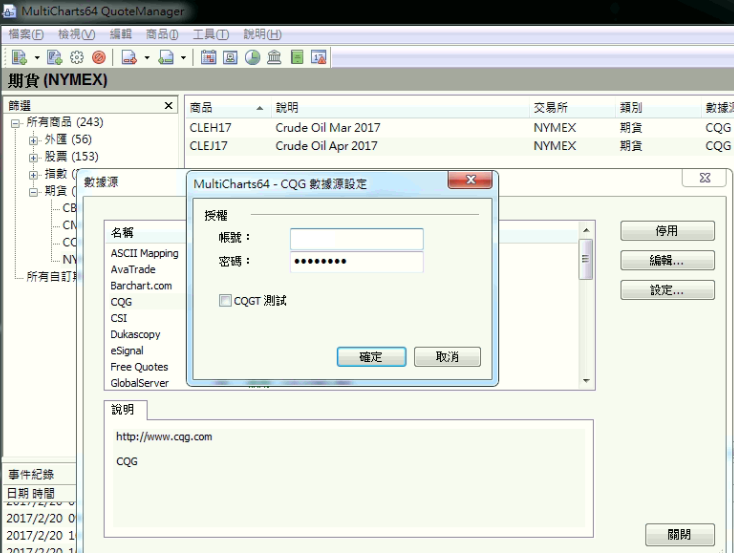The image size is (734, 553).
Task: Click the http://www.cqg.com link text
Action: pos(164,436)
